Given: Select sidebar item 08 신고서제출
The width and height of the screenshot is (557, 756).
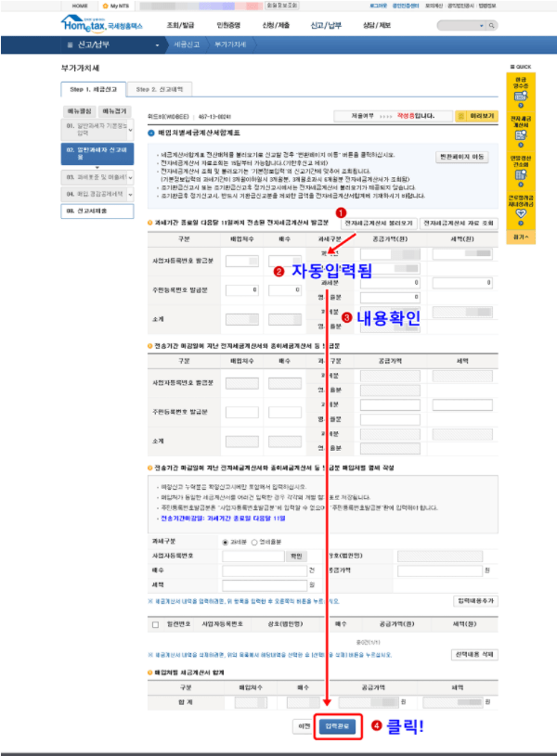Looking at the screenshot, I should (97, 211).
